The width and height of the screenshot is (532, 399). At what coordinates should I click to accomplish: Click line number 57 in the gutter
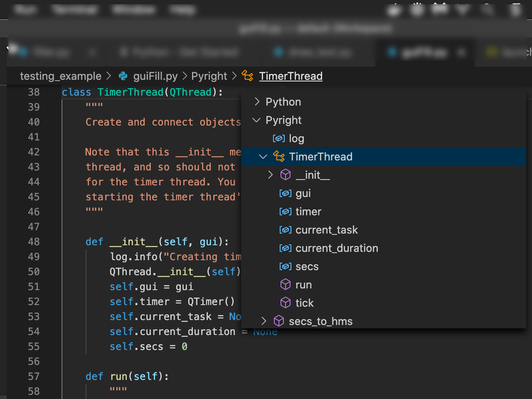(x=34, y=376)
